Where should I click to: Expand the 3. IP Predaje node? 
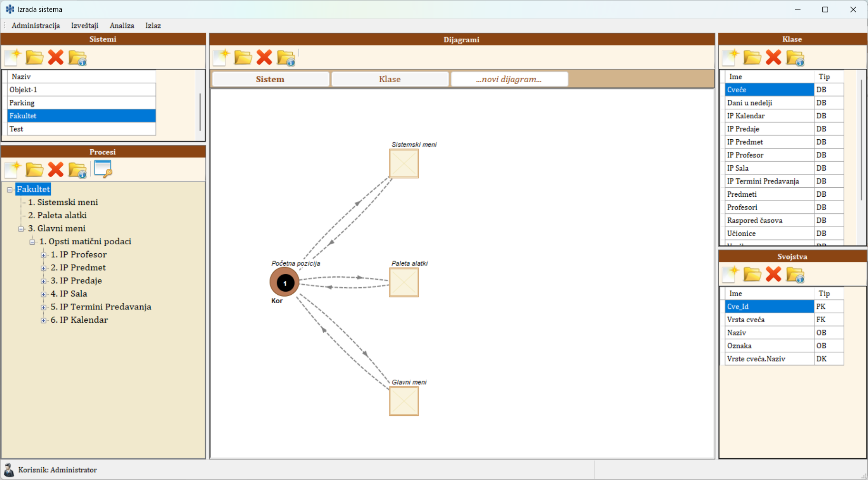coord(44,281)
